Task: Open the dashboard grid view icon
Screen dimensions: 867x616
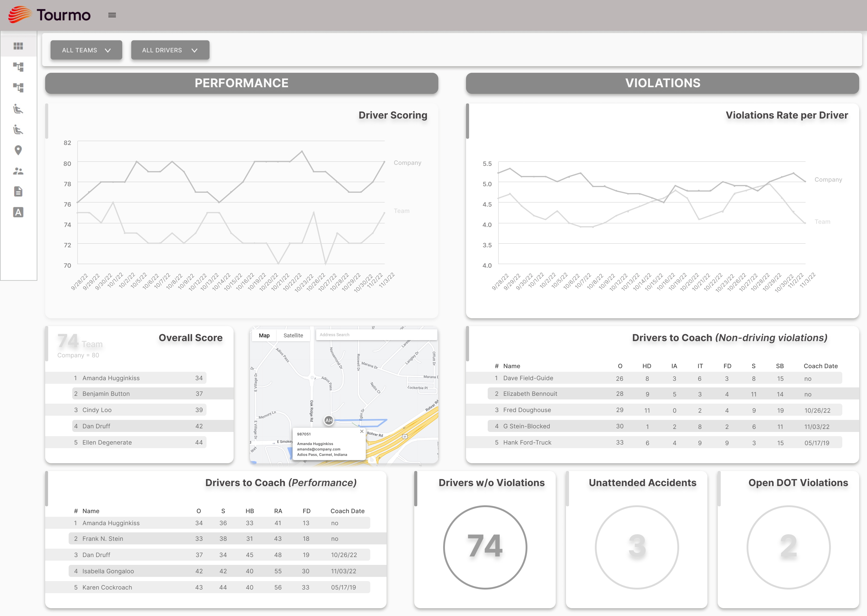Action: [x=18, y=46]
